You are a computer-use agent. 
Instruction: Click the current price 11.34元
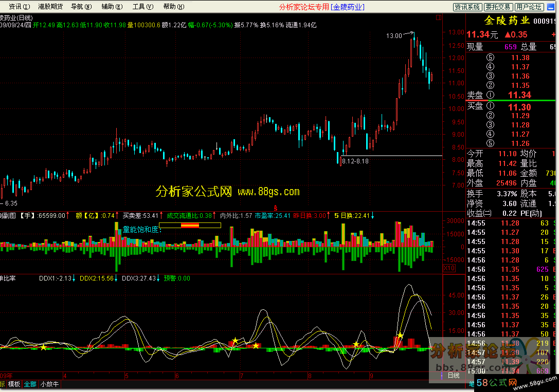click(x=482, y=34)
